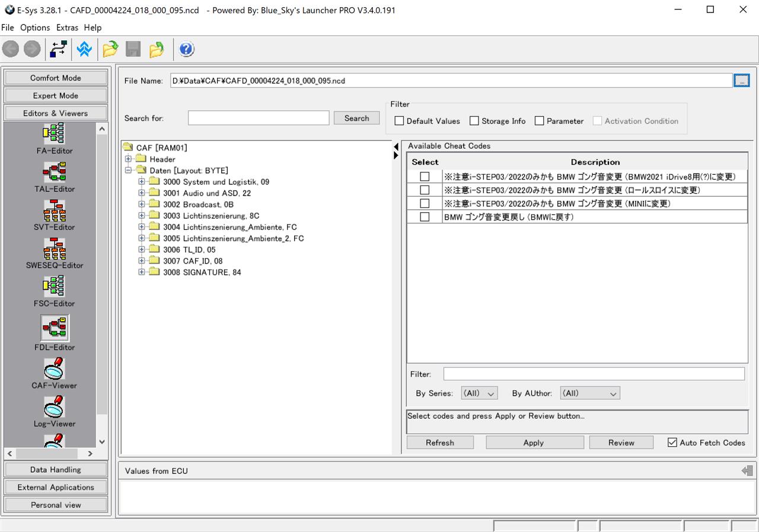This screenshot has width=759, height=532.
Task: Select the FDL-Editor icon
Action: click(x=55, y=328)
